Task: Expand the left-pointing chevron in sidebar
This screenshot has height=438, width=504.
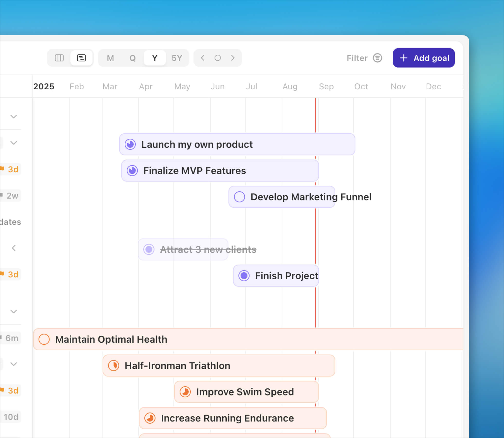Action: [14, 248]
